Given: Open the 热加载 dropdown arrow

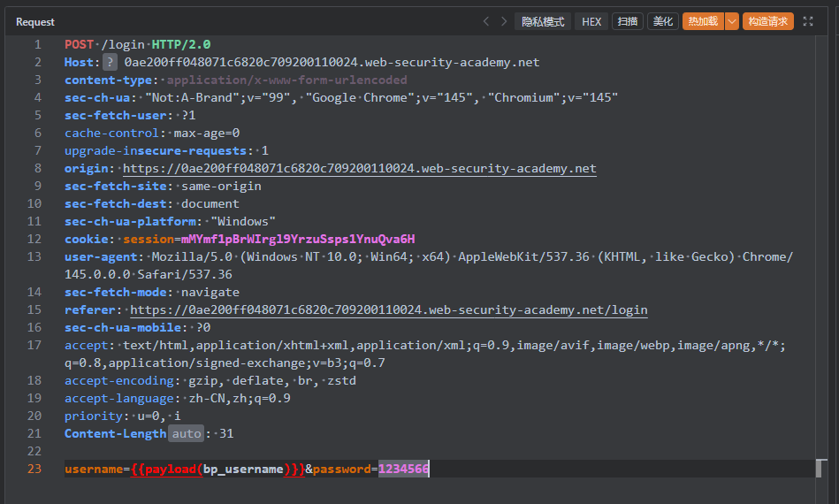Looking at the screenshot, I should (731, 22).
